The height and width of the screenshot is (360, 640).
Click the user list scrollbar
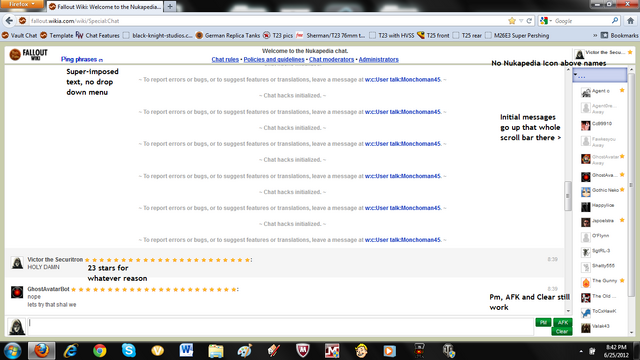pos(631,184)
